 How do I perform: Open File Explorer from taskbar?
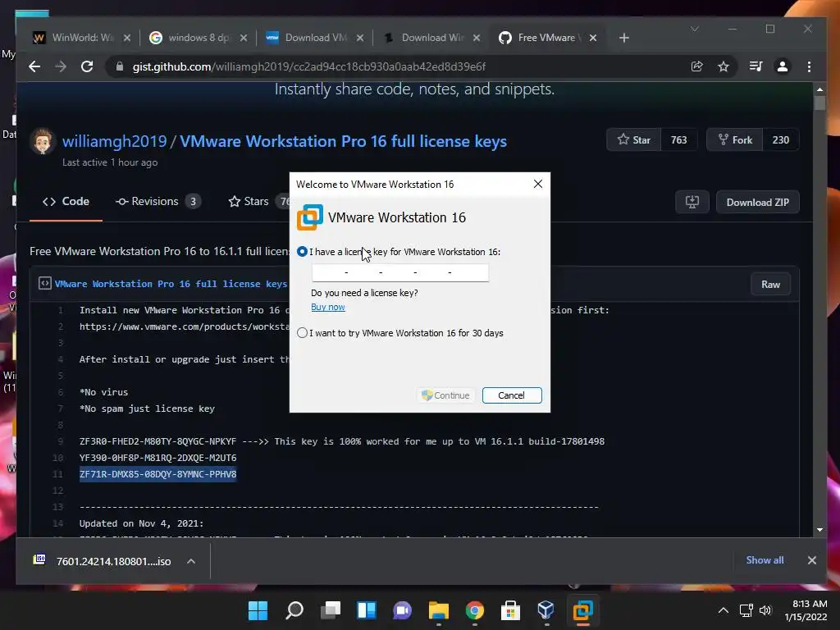(x=438, y=610)
